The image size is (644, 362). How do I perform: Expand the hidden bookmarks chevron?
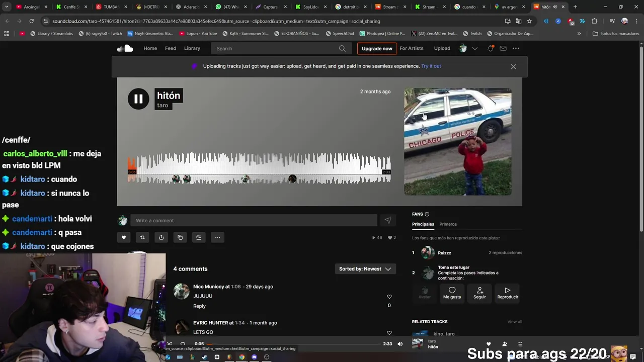[x=579, y=34]
